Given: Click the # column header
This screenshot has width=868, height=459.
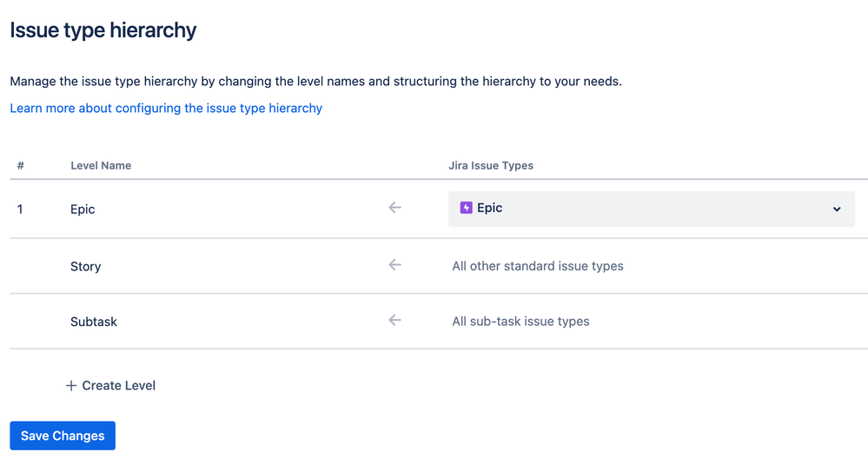Looking at the screenshot, I should pyautogui.click(x=21, y=165).
